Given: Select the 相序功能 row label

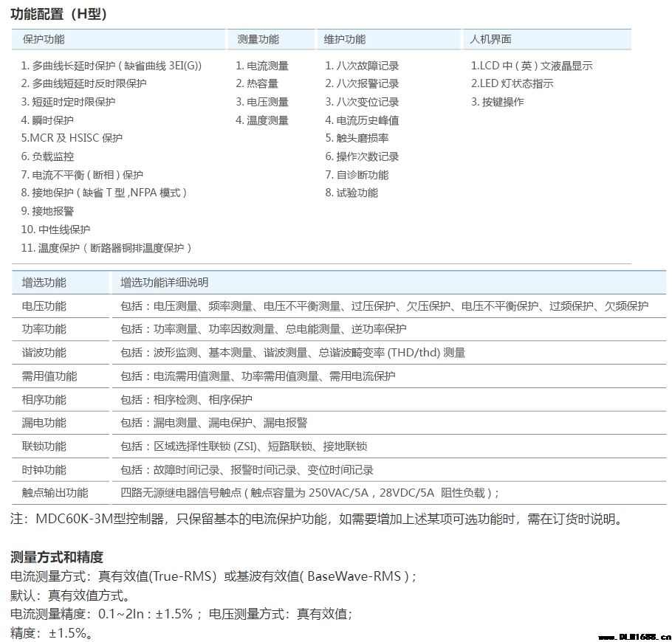Looking at the screenshot, I should pos(44,400).
